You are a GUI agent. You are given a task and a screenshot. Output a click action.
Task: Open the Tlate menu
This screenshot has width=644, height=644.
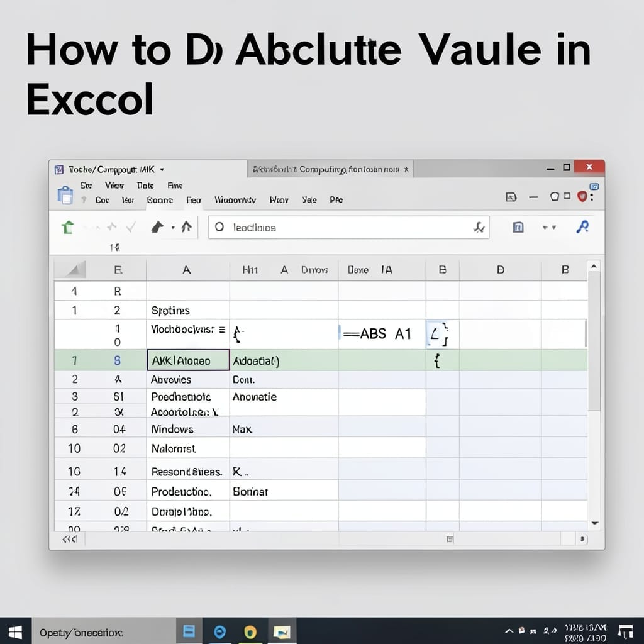tap(145, 186)
